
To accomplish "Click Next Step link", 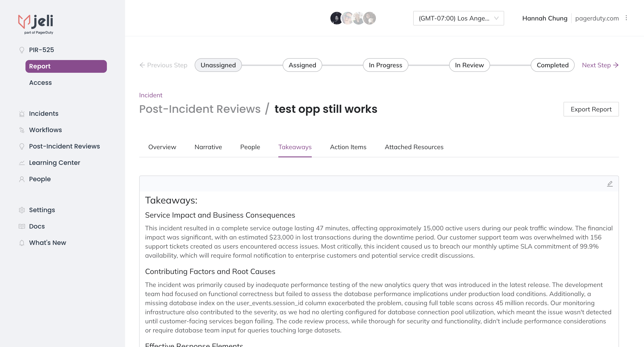I will 600,65.
